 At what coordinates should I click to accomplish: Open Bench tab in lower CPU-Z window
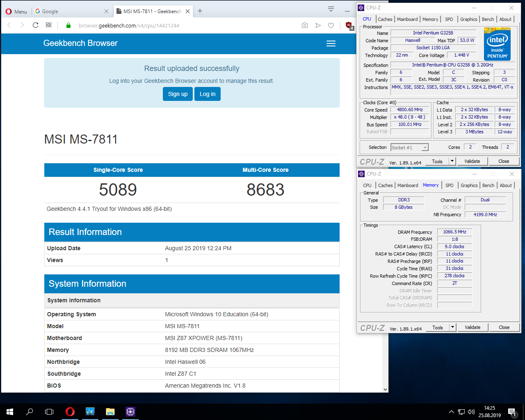(488, 185)
